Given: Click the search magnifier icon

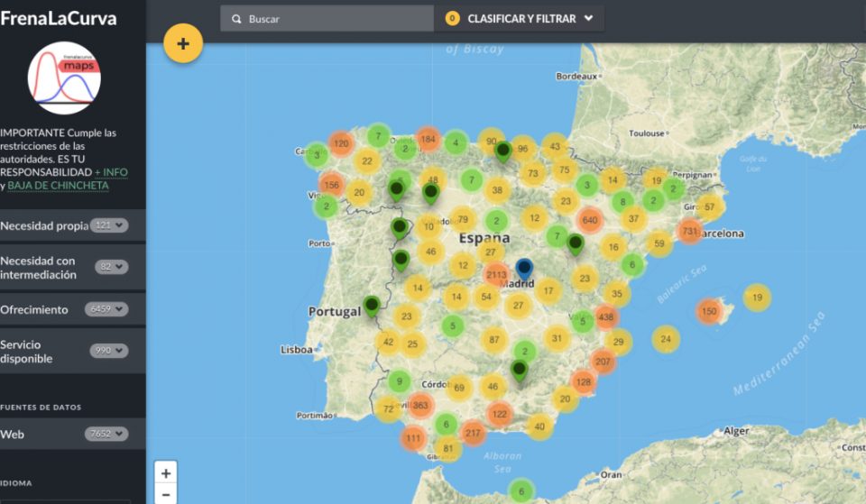Looking at the screenshot, I should click(x=236, y=19).
